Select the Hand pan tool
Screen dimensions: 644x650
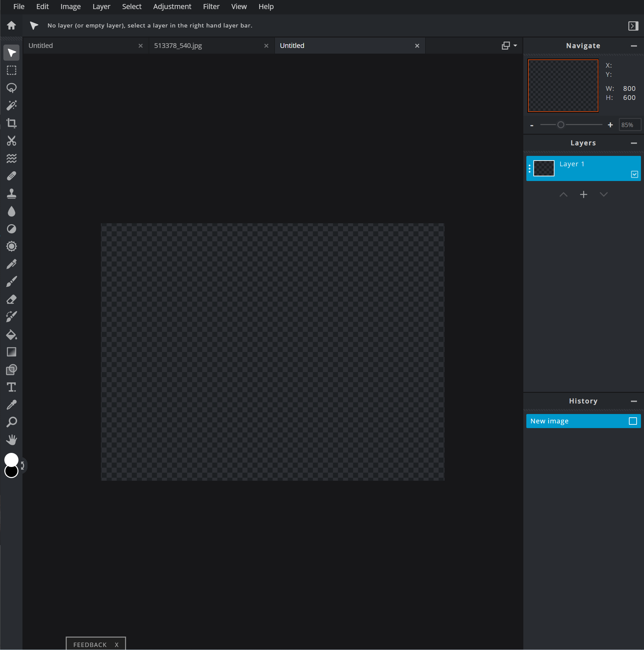(11, 439)
